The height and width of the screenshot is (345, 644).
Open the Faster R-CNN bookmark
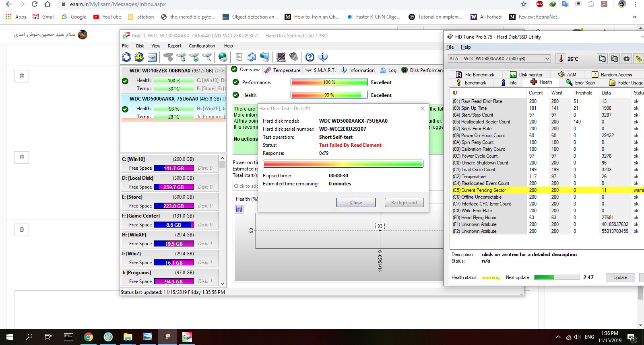(374, 17)
